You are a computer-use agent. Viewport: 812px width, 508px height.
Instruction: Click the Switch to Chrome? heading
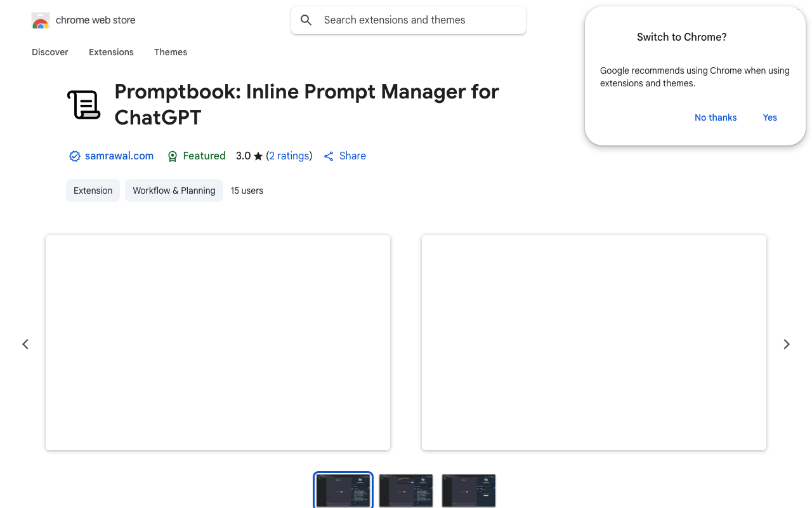682,37
